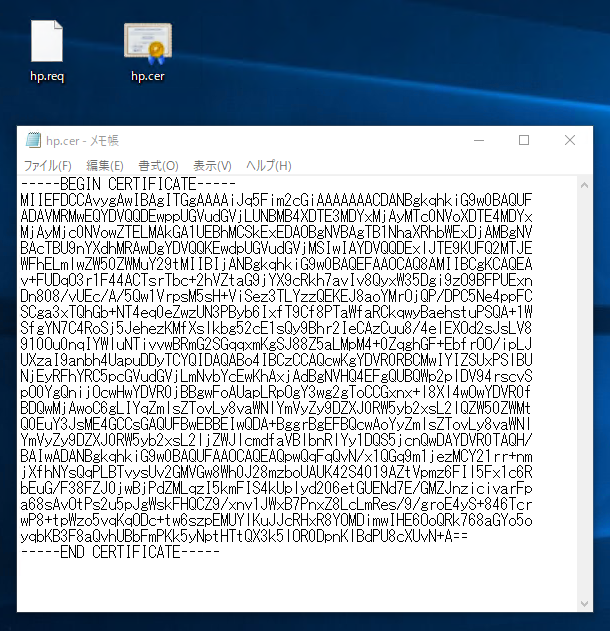Open the ファイル(F) menu

coord(47,166)
